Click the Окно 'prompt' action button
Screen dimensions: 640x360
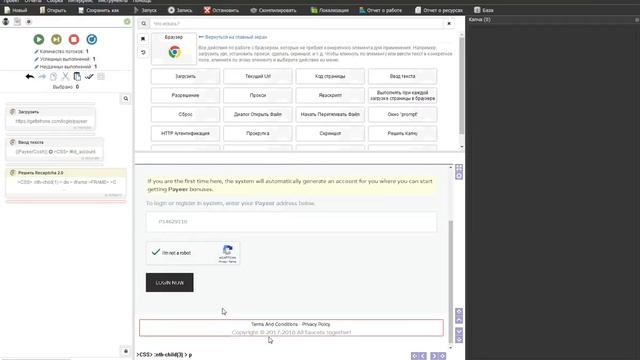[x=402, y=114]
